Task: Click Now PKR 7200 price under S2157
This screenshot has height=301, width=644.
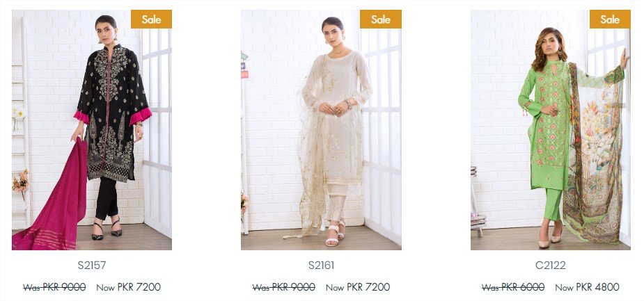Action: [x=129, y=287]
